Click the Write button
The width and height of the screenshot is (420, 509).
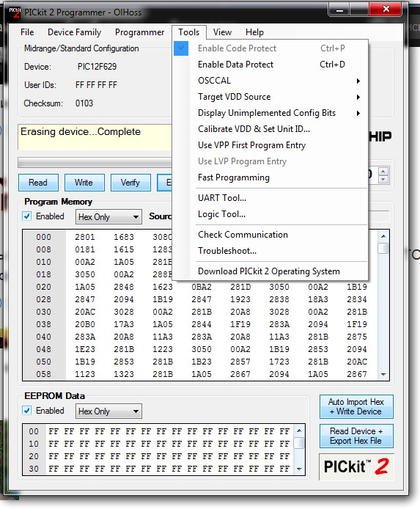(84, 183)
